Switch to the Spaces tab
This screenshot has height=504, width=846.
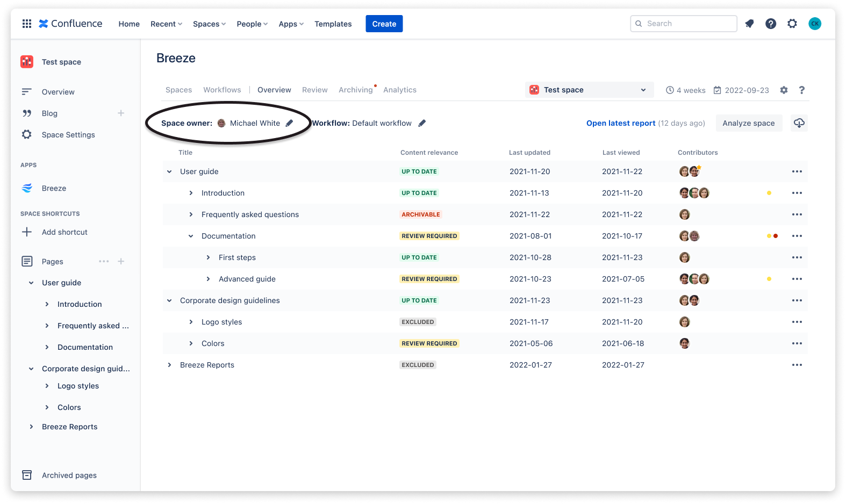[179, 90]
